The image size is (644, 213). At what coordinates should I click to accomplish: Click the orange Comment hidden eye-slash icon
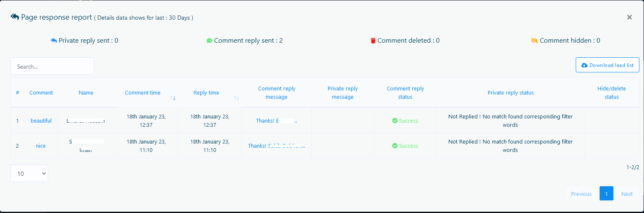pos(534,41)
